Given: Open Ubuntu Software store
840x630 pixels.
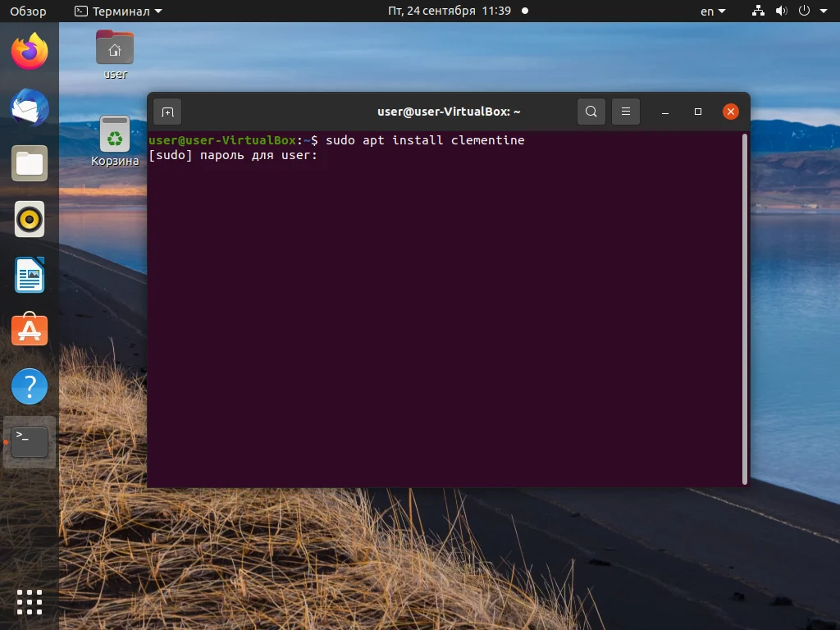Looking at the screenshot, I should pos(30,330).
